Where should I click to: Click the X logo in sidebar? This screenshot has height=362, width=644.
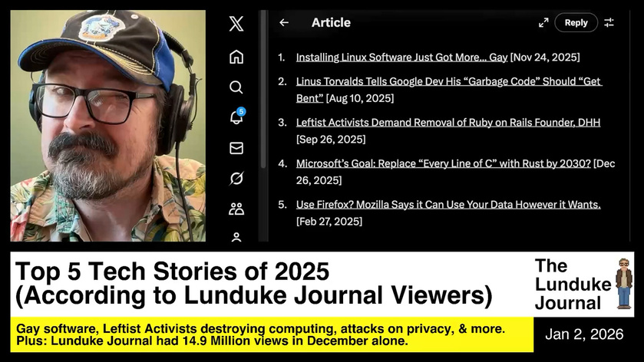(236, 24)
